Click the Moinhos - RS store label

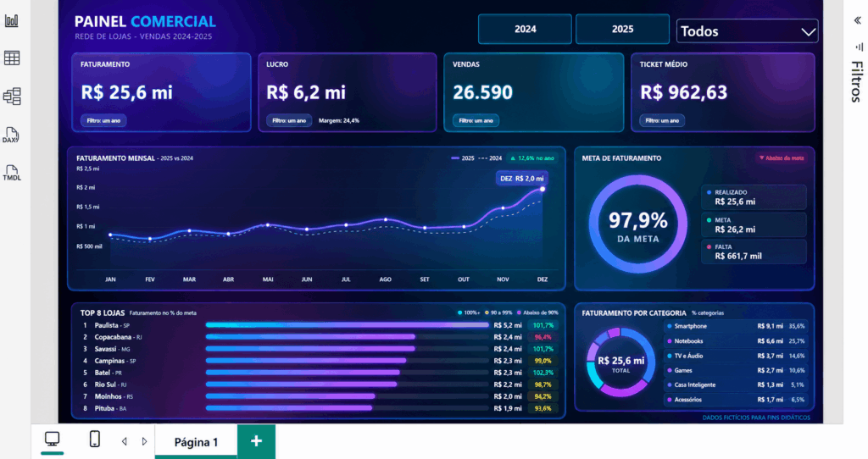(x=114, y=396)
